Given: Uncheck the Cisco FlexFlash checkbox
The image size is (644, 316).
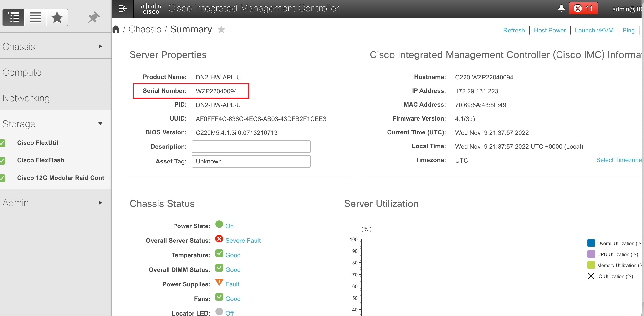Looking at the screenshot, I should pos(3,160).
